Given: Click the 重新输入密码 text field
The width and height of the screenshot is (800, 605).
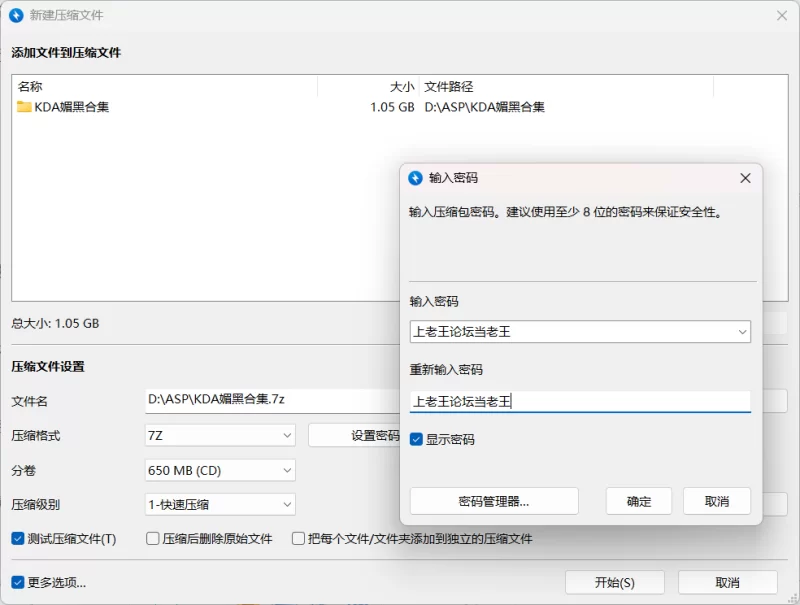Looking at the screenshot, I should [x=580, y=402].
